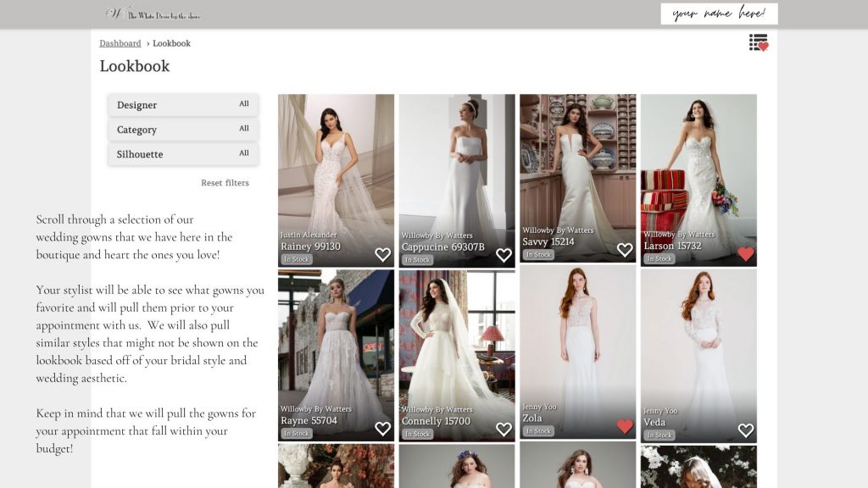
Task: Heart the Rayne 55704 dress
Action: [x=382, y=429]
